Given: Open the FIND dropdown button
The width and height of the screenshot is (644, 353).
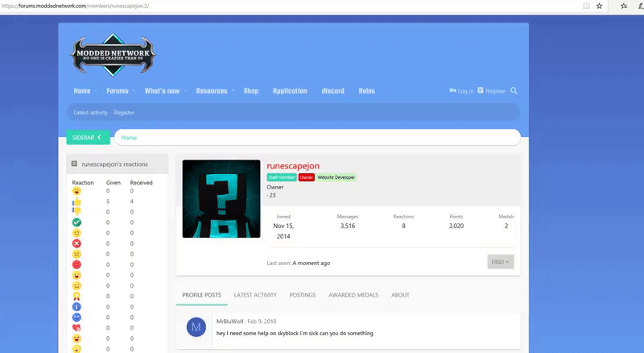Looking at the screenshot, I should pos(501,262).
